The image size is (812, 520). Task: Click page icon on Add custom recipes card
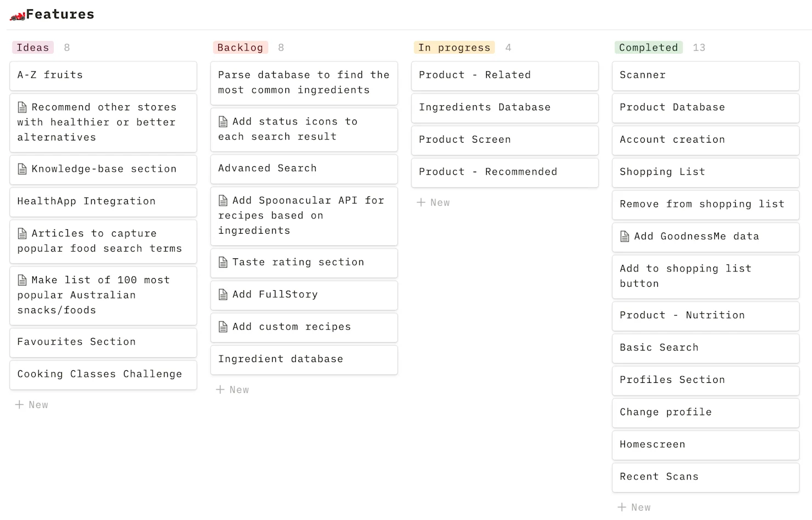(x=223, y=327)
